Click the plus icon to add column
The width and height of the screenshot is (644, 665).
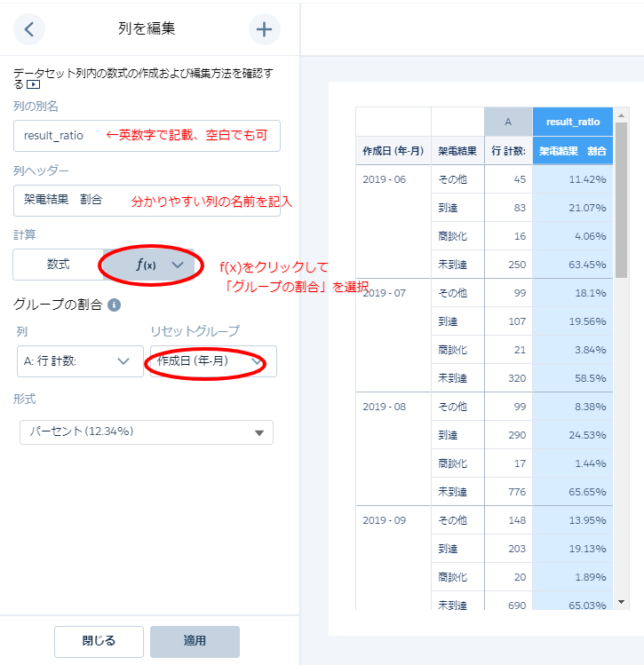click(264, 29)
